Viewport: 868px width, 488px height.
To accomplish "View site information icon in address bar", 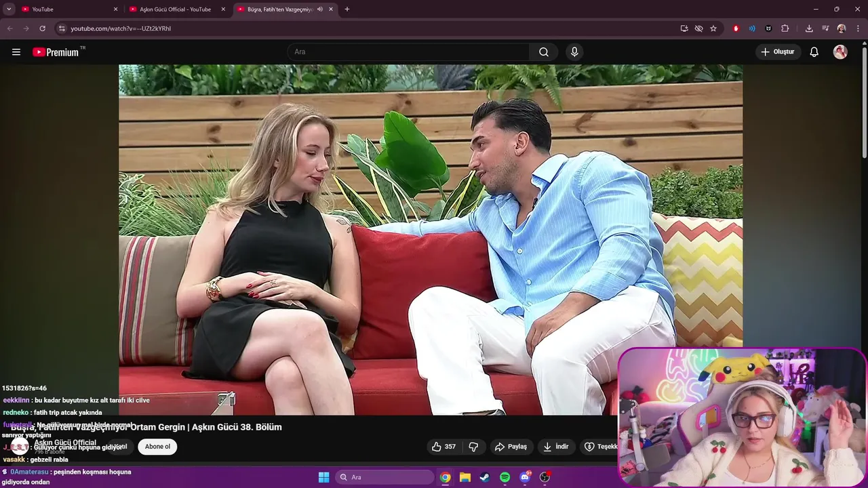I will coord(62,28).
